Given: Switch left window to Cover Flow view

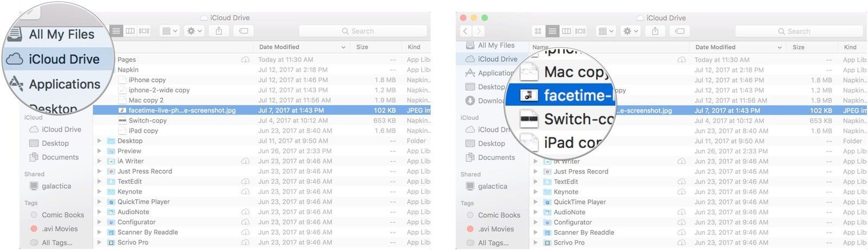Looking at the screenshot, I should (144, 31).
